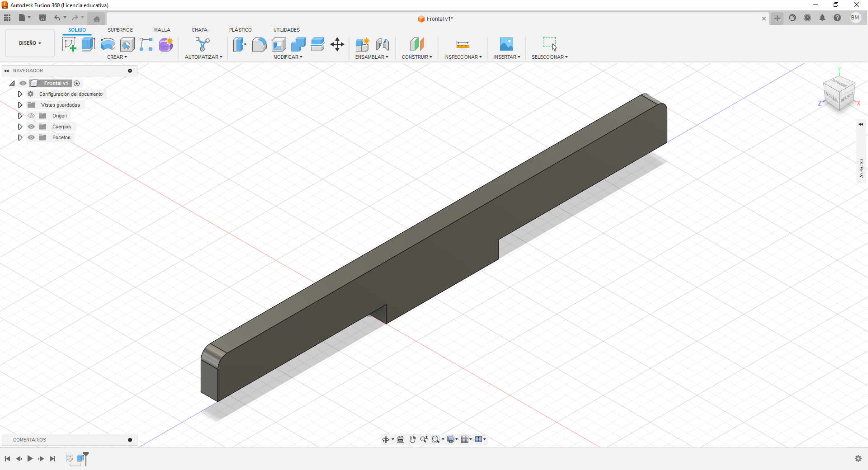Select the Shell tool icon
The image size is (868, 470).
point(279,44)
